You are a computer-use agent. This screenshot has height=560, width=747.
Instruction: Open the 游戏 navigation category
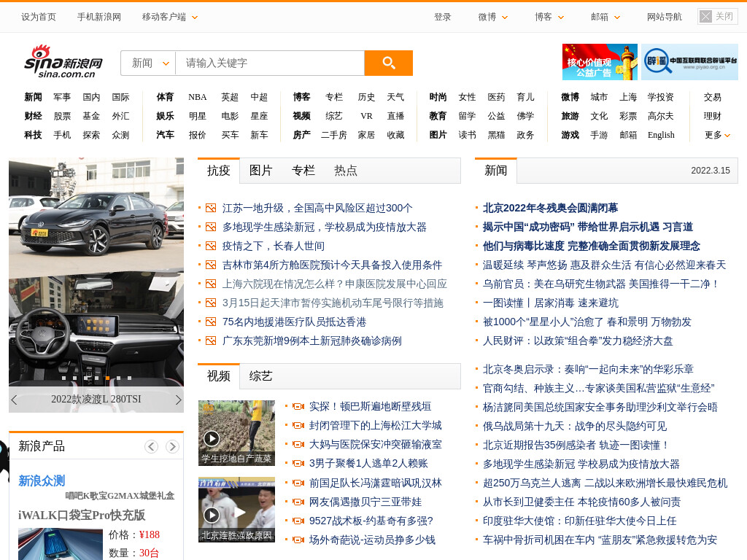coord(570,135)
